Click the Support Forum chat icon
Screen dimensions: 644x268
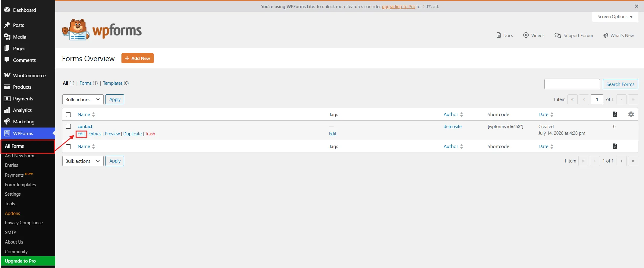[x=558, y=35]
